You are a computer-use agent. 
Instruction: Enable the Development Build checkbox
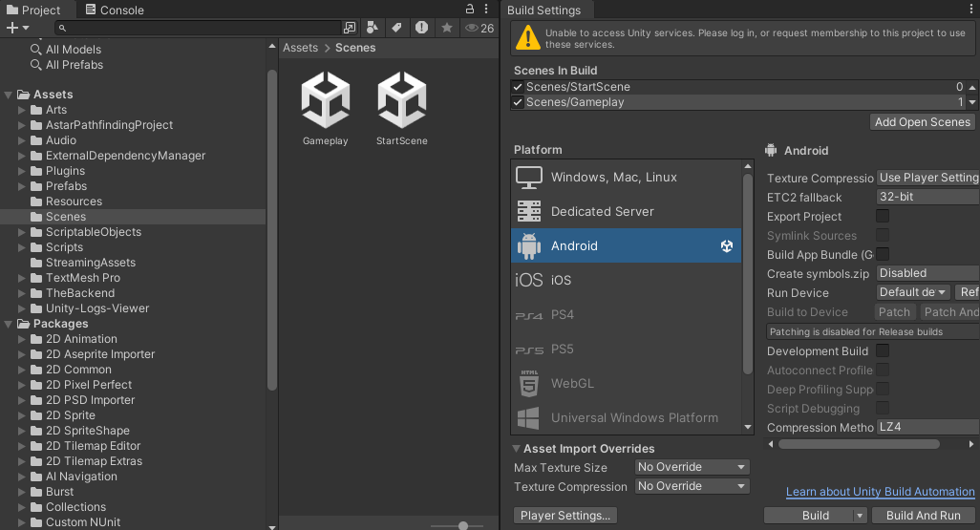pyautogui.click(x=883, y=350)
